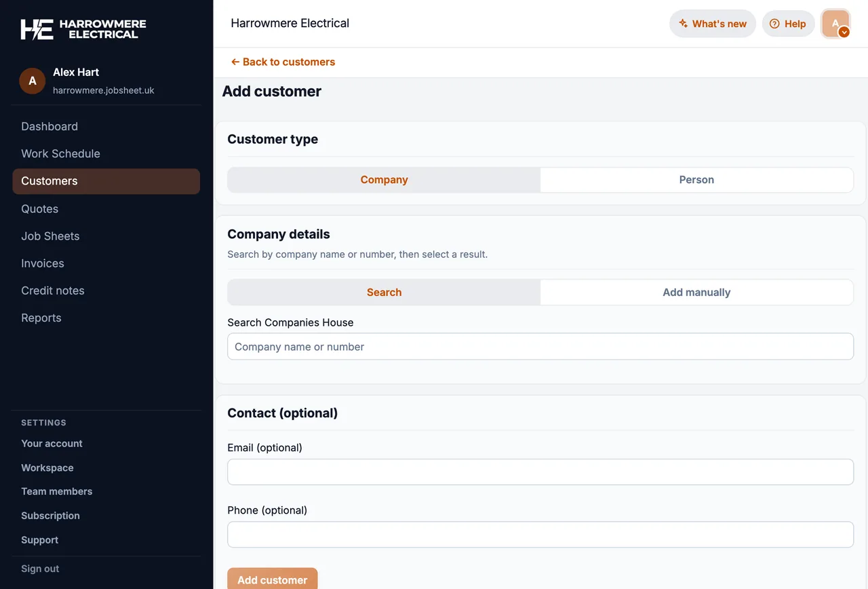
Task: Open the What's new announcements
Action: coord(713,24)
